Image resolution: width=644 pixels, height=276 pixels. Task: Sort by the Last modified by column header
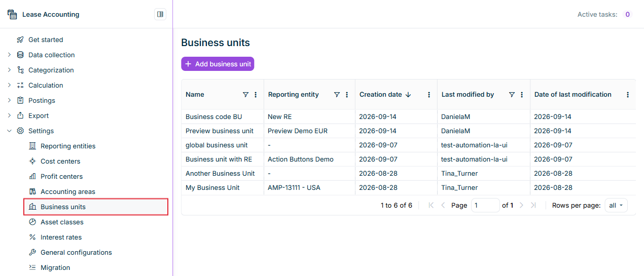click(468, 95)
